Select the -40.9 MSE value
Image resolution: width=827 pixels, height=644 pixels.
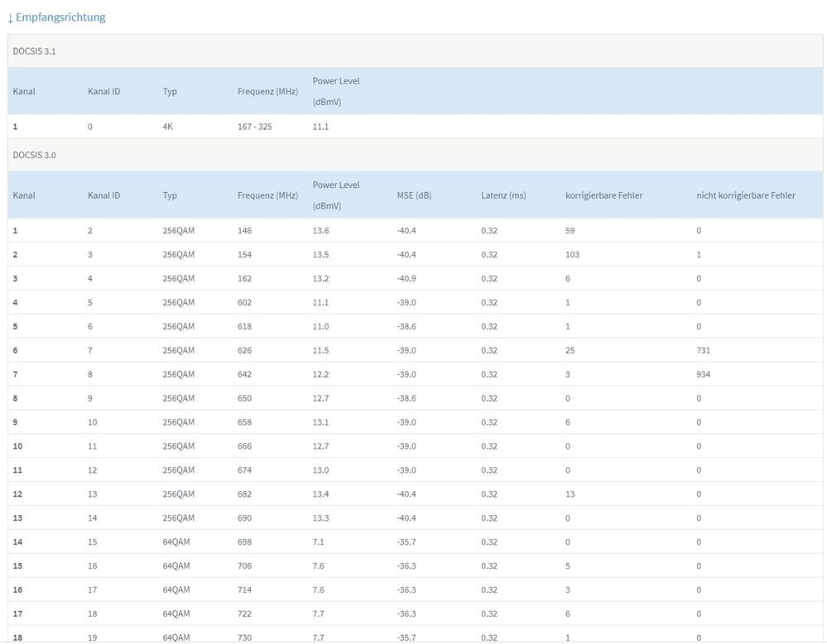(x=406, y=279)
